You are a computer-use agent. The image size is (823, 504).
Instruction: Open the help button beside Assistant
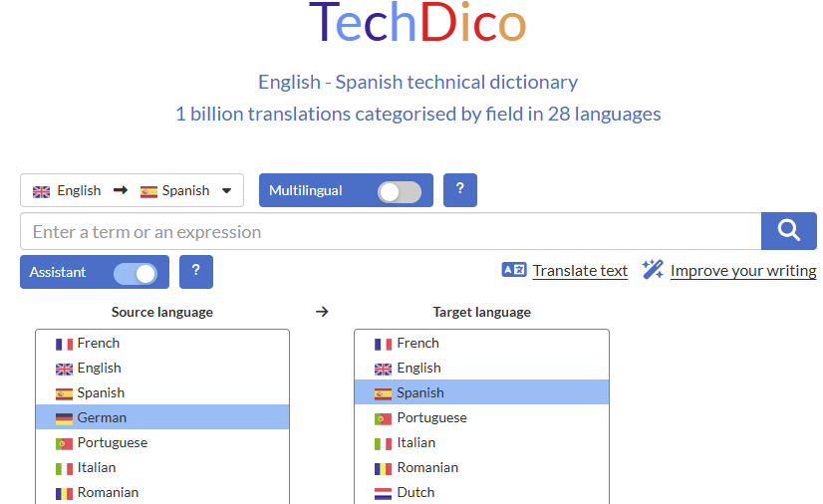195,272
